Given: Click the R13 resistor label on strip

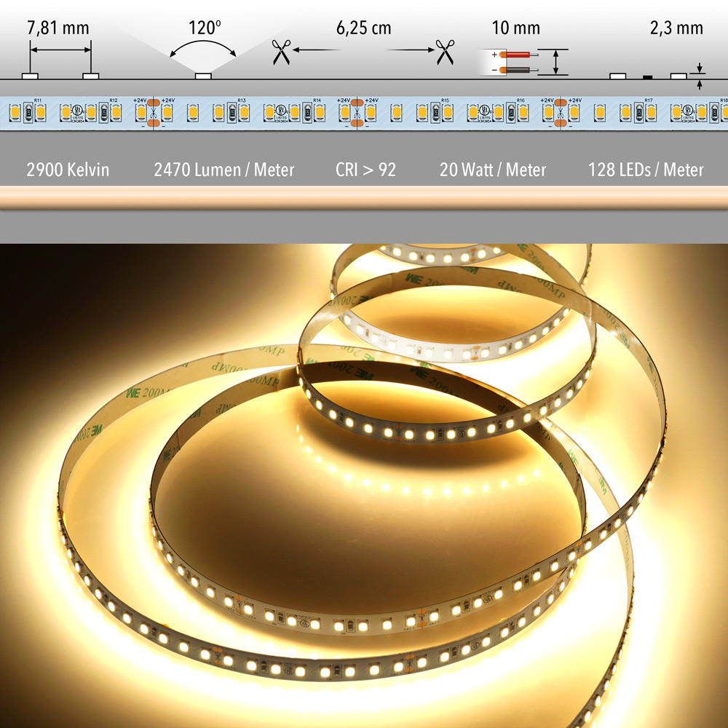Looking at the screenshot, I should click(242, 100).
